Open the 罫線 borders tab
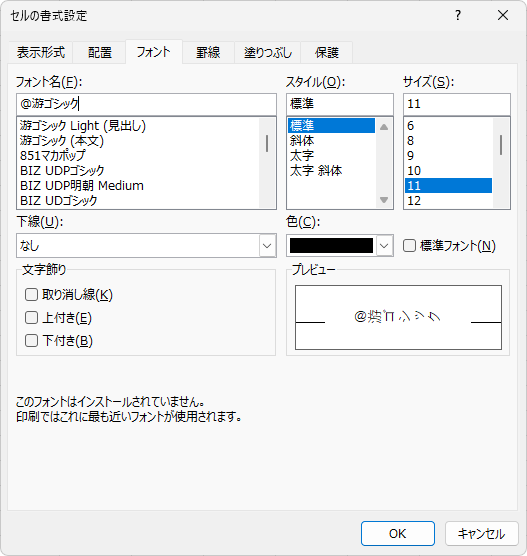 pyautogui.click(x=208, y=52)
